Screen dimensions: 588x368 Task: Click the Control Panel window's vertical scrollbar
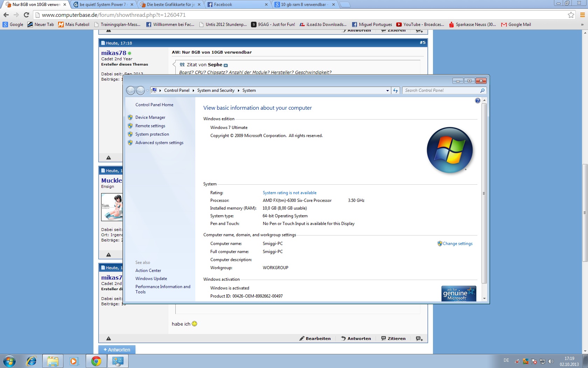click(x=484, y=193)
